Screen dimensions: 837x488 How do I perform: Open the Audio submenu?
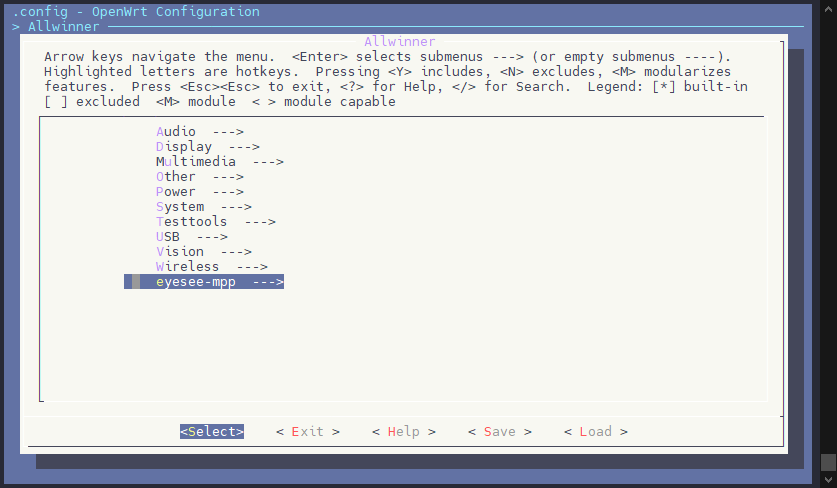[200, 131]
